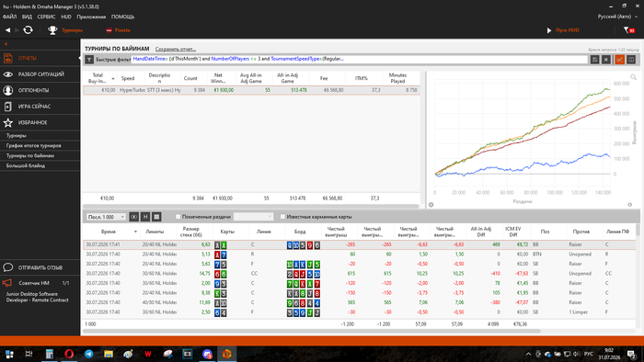Open chart settings gear icon

(x=431, y=205)
